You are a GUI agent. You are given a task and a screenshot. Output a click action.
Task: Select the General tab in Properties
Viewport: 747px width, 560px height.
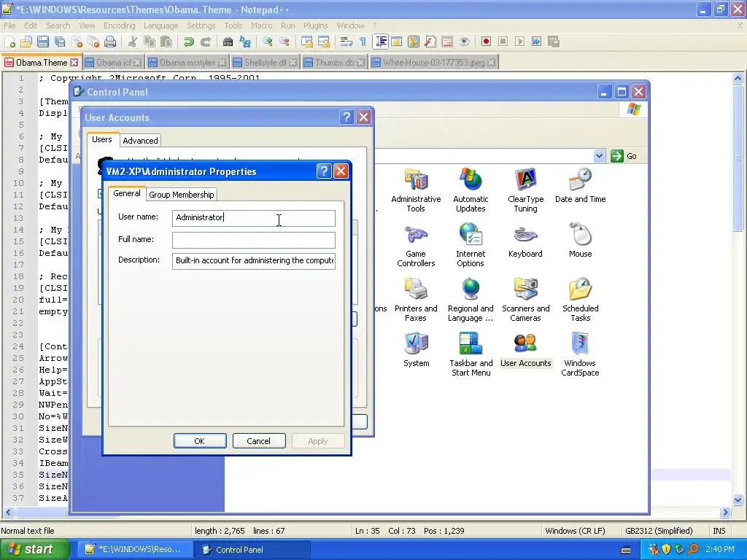coord(127,193)
